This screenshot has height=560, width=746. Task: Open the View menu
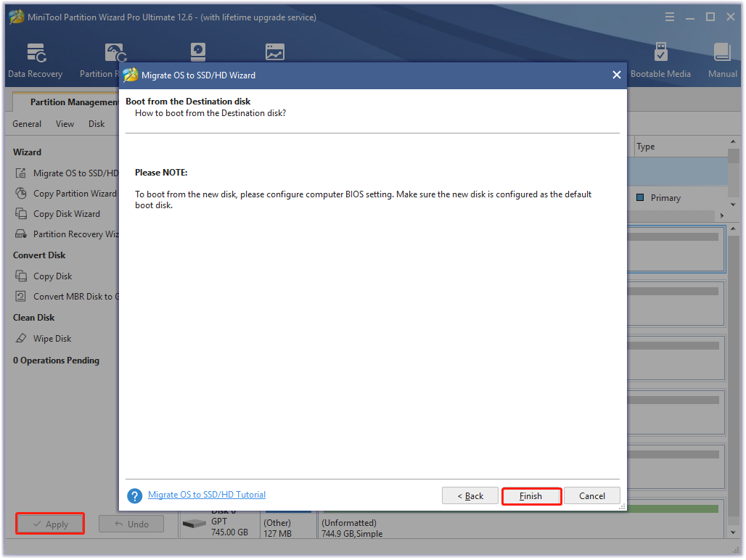[x=65, y=124]
